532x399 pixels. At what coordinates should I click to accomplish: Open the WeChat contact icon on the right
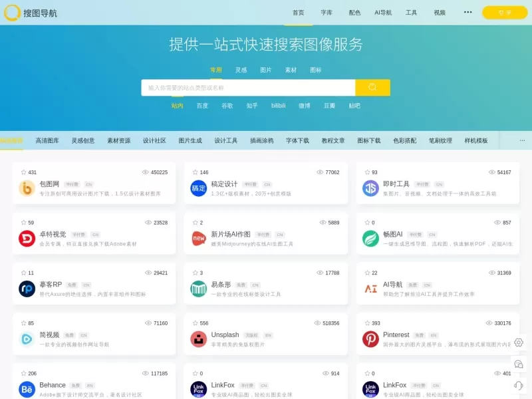pyautogui.click(x=519, y=364)
